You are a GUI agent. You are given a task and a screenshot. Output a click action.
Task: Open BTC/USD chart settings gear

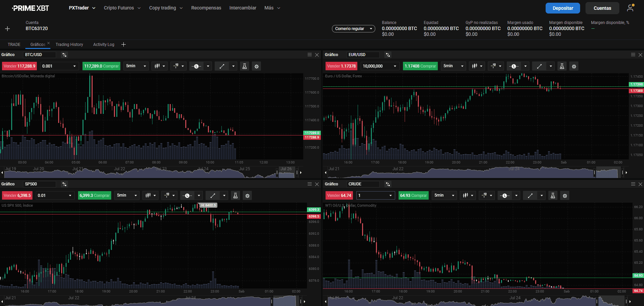pyautogui.click(x=257, y=66)
